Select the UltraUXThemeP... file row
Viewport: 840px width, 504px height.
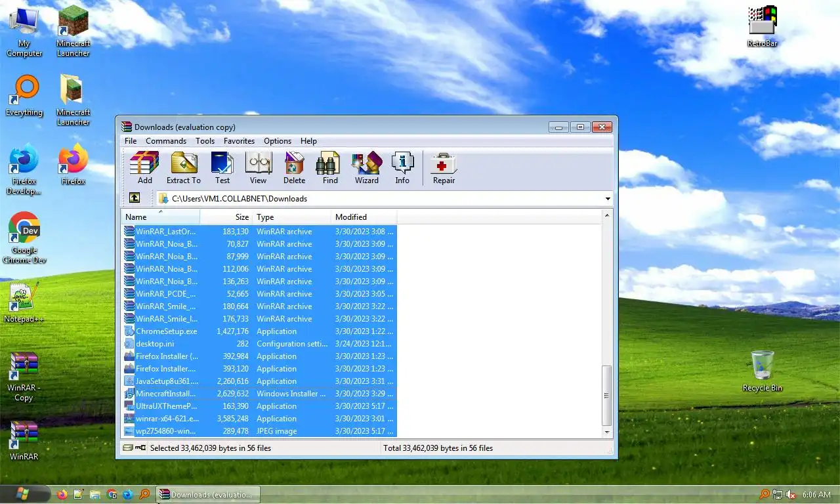click(x=260, y=406)
